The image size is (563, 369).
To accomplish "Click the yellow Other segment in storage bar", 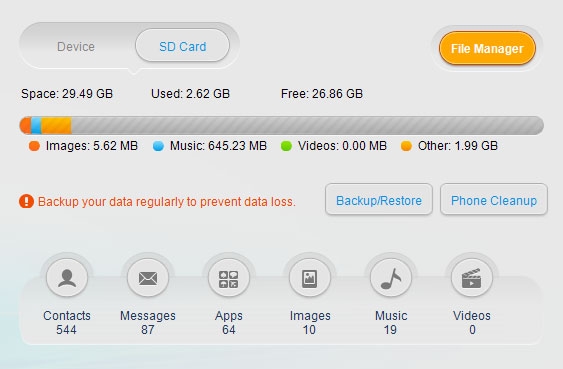I will click(56, 125).
